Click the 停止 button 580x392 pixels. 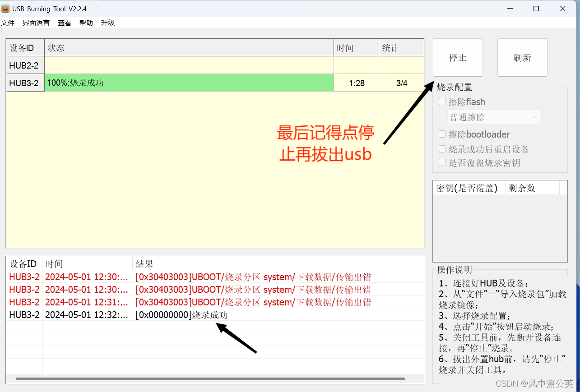pyautogui.click(x=458, y=58)
